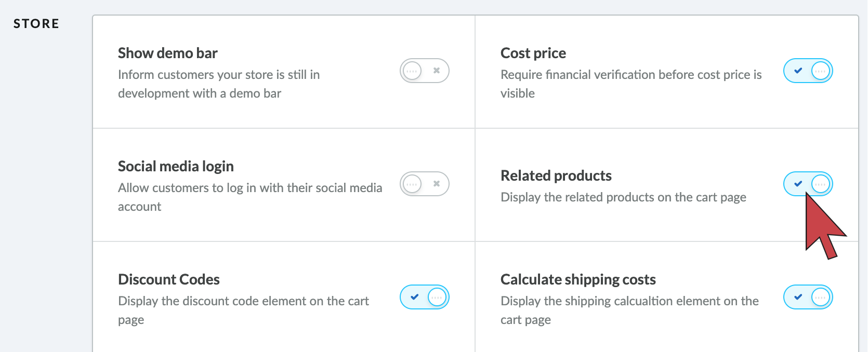Disable the Cost price toggle
Screen dimensions: 868x352
pos(808,71)
